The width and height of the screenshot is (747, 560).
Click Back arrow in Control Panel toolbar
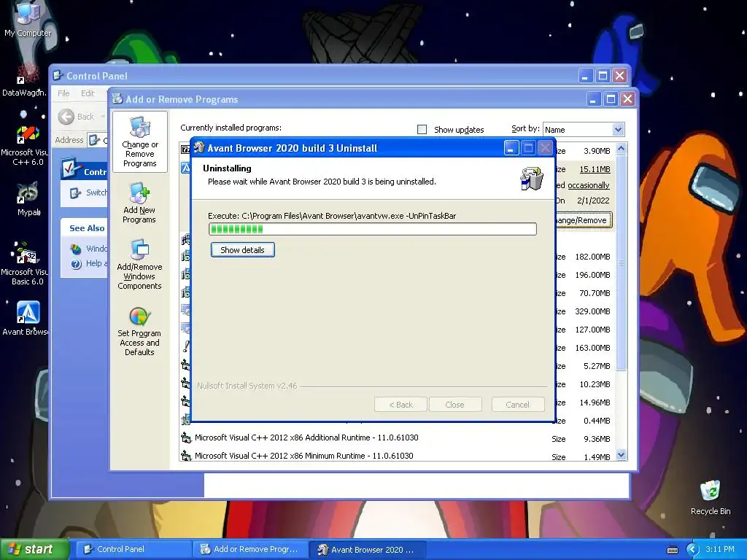[66, 117]
